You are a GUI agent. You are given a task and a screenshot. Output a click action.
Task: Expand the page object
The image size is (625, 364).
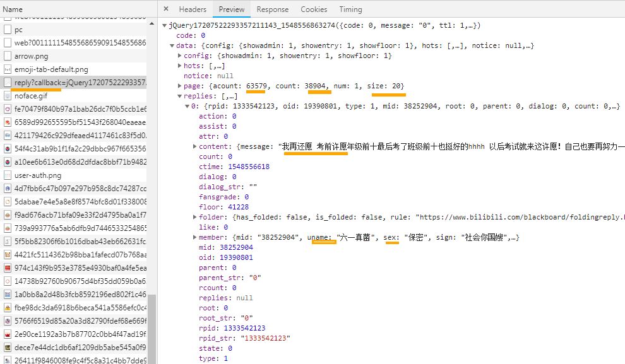179,86
